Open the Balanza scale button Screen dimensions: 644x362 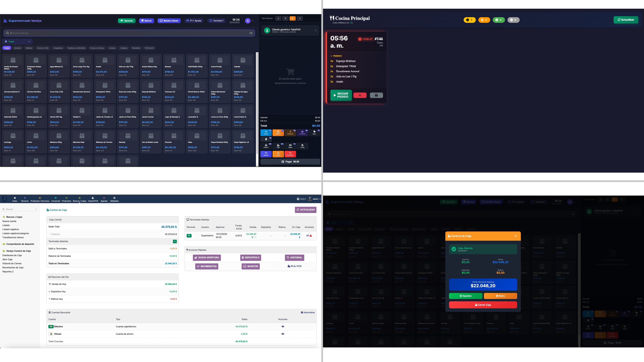click(278, 132)
